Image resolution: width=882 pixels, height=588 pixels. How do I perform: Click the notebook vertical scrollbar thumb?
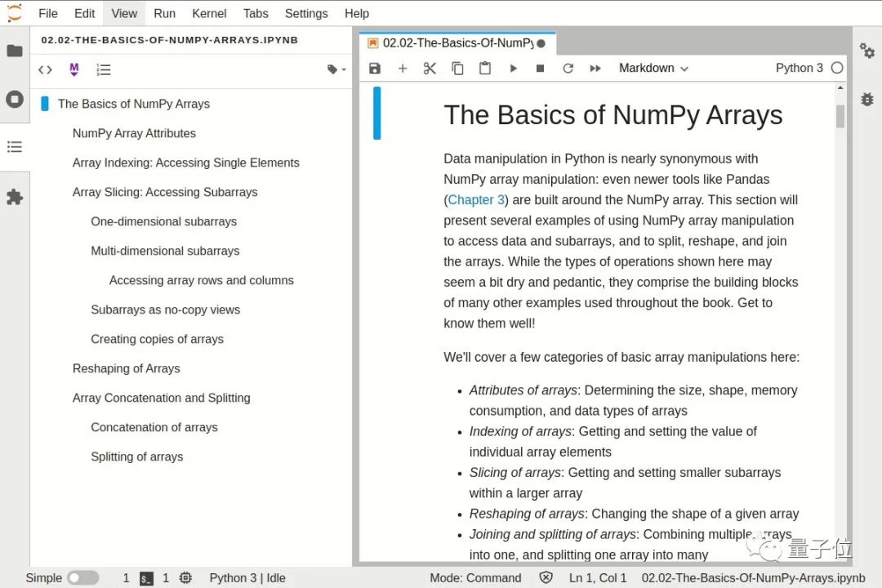pos(840,117)
